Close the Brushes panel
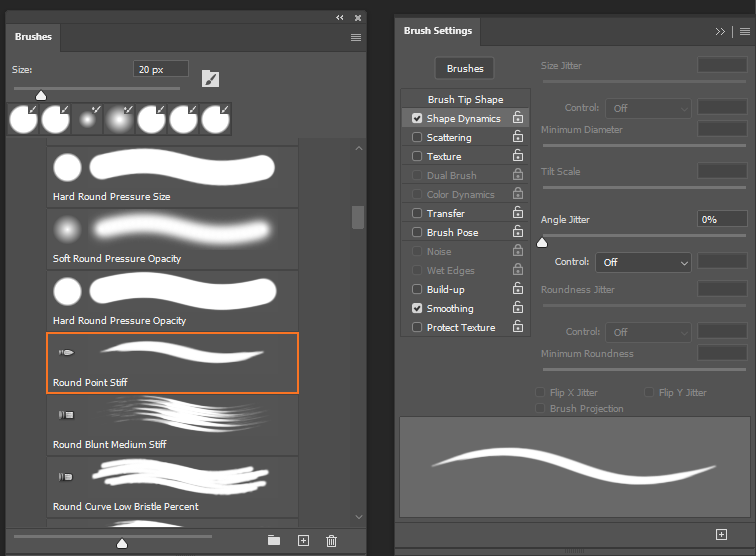The image size is (756, 556). coord(358,18)
